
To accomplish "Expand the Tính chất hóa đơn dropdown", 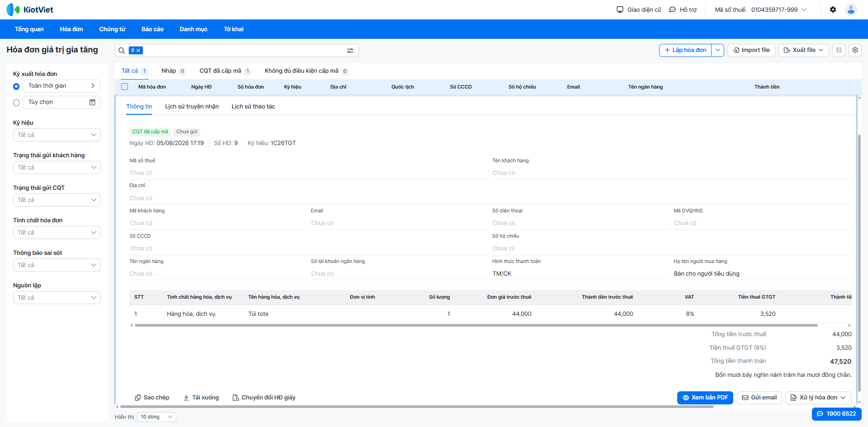I will [57, 233].
